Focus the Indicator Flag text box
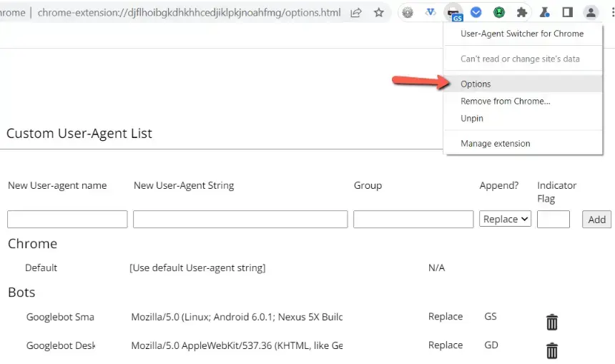 click(553, 220)
